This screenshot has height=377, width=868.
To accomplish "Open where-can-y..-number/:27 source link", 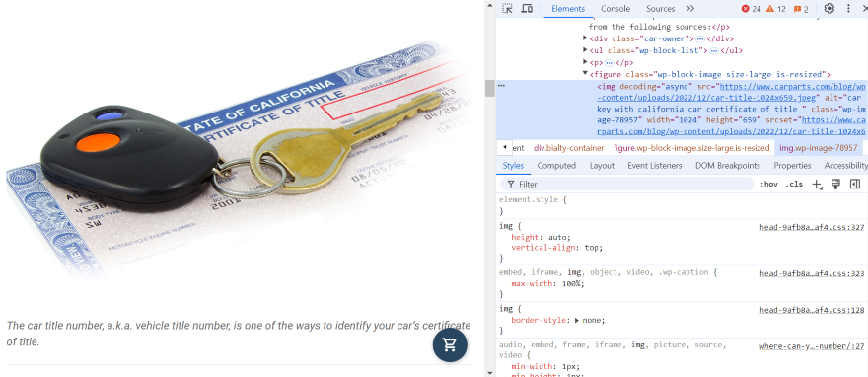I will pos(812,346).
